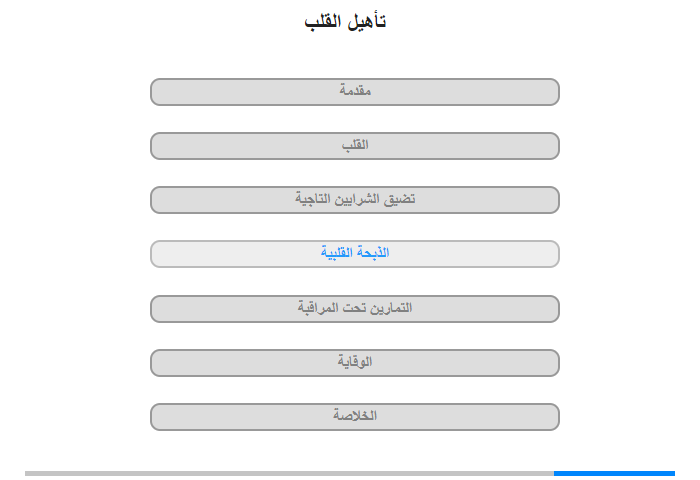Click the gray unfilled progress bar track

[289, 473]
